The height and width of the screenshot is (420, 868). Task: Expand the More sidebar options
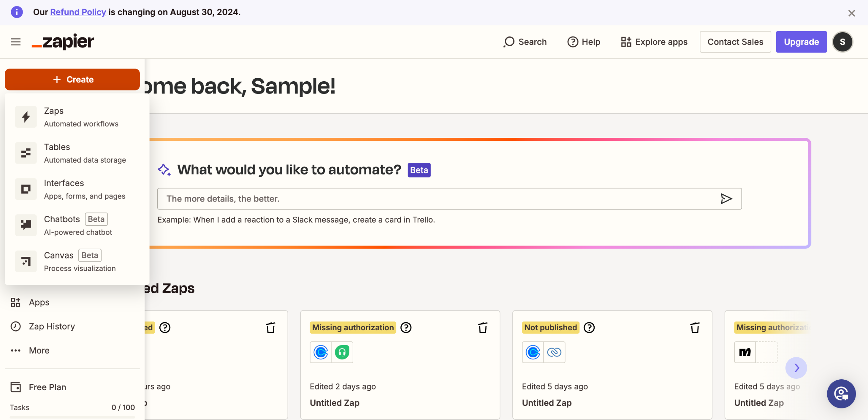(39, 351)
